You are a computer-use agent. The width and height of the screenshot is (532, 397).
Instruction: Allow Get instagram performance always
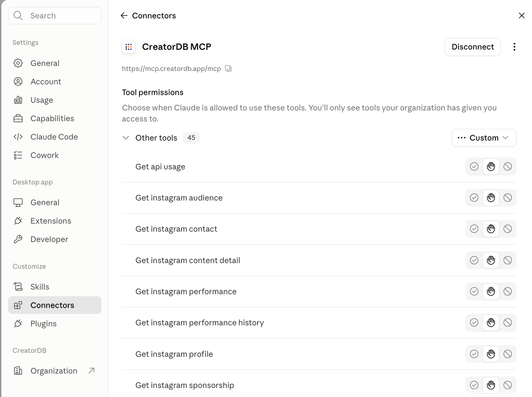(x=474, y=292)
